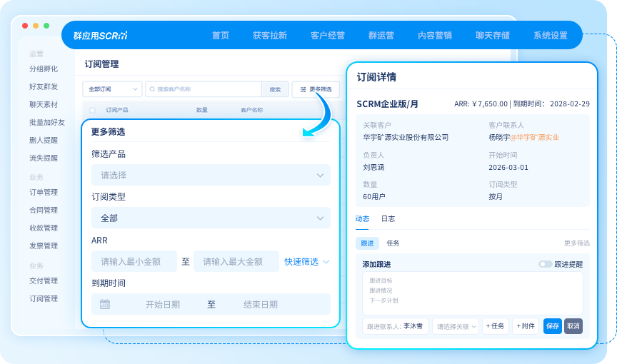This screenshot has width=617, height=364.
Task: Open 好友群发 in the sidebar
Action: pyautogui.click(x=44, y=86)
